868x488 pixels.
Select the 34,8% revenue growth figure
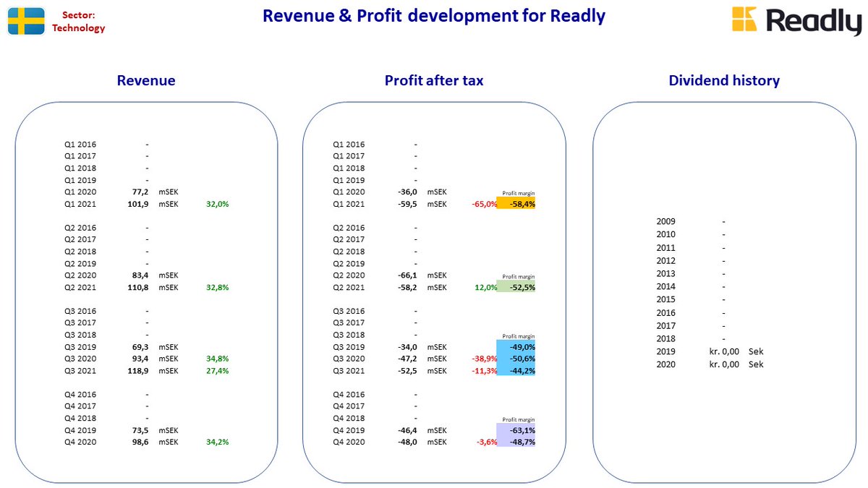click(x=217, y=359)
